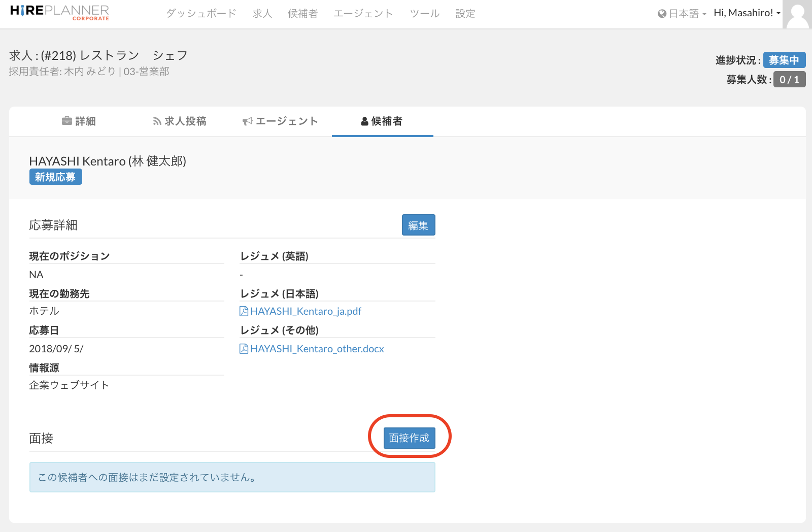This screenshot has height=532, width=812.
Task: Click the RSS icon on 求人投稿 tab
Action: (x=157, y=121)
